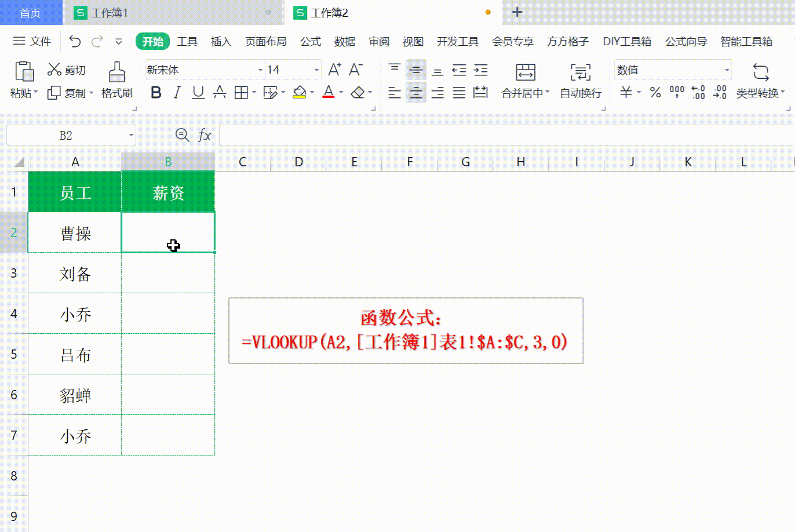This screenshot has width=795, height=532.
Task: Expand the Paste options arrow
Action: pos(36,93)
